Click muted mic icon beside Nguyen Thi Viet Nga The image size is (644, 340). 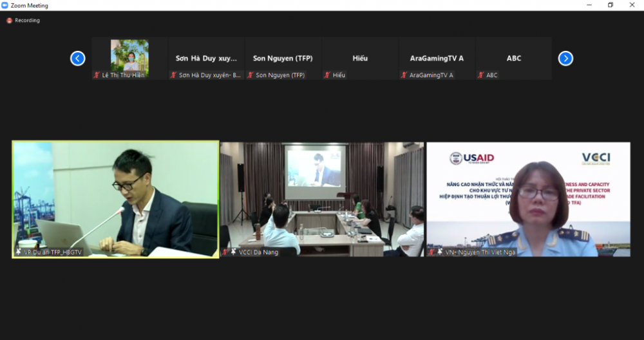tap(431, 252)
